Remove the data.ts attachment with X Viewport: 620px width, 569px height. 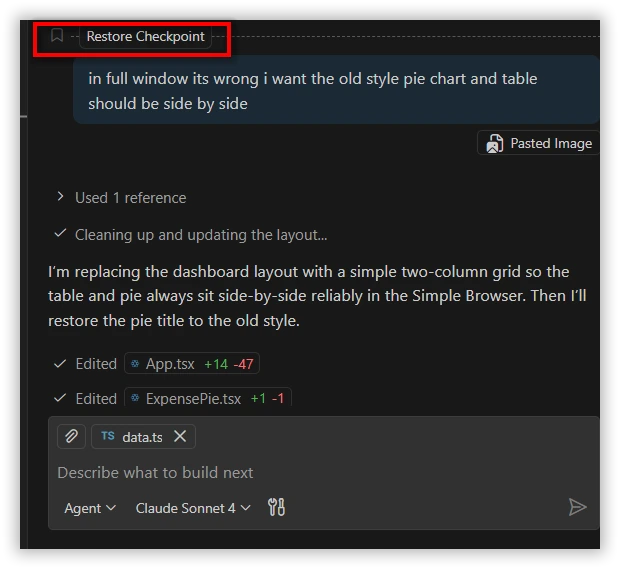click(x=180, y=436)
